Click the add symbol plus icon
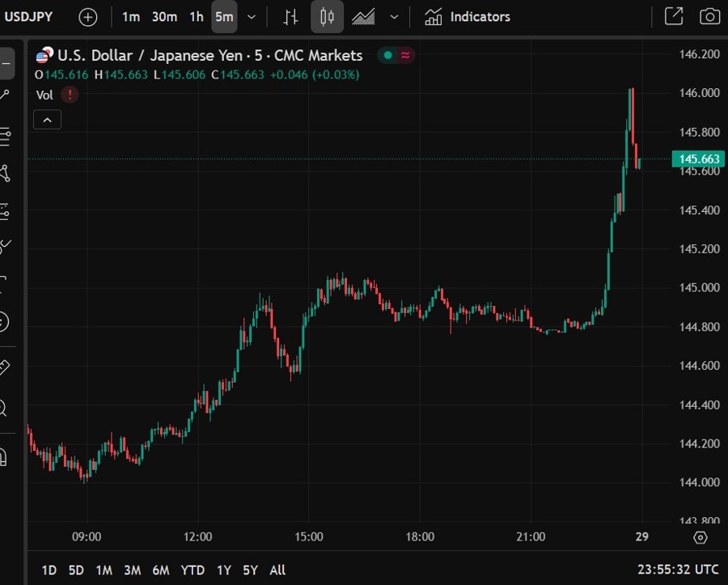 click(87, 17)
